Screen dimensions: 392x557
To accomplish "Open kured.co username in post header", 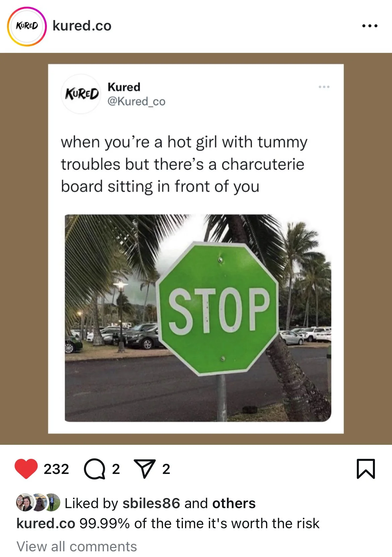I will (x=82, y=26).
